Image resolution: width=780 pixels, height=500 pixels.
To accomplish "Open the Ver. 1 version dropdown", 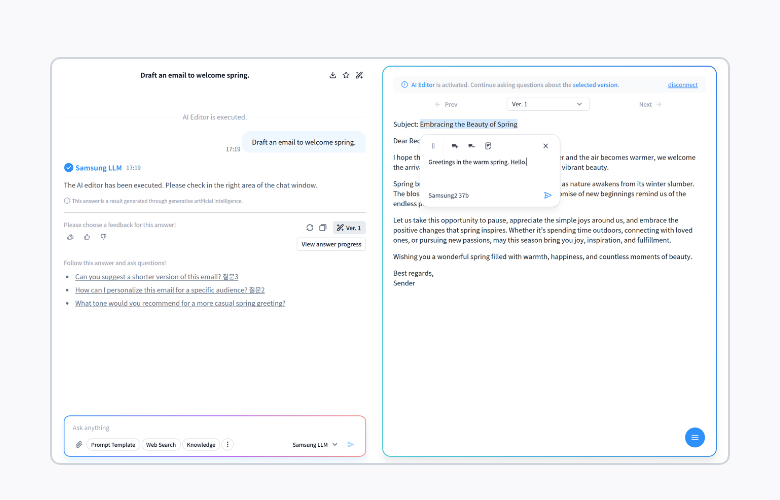I will (x=547, y=104).
